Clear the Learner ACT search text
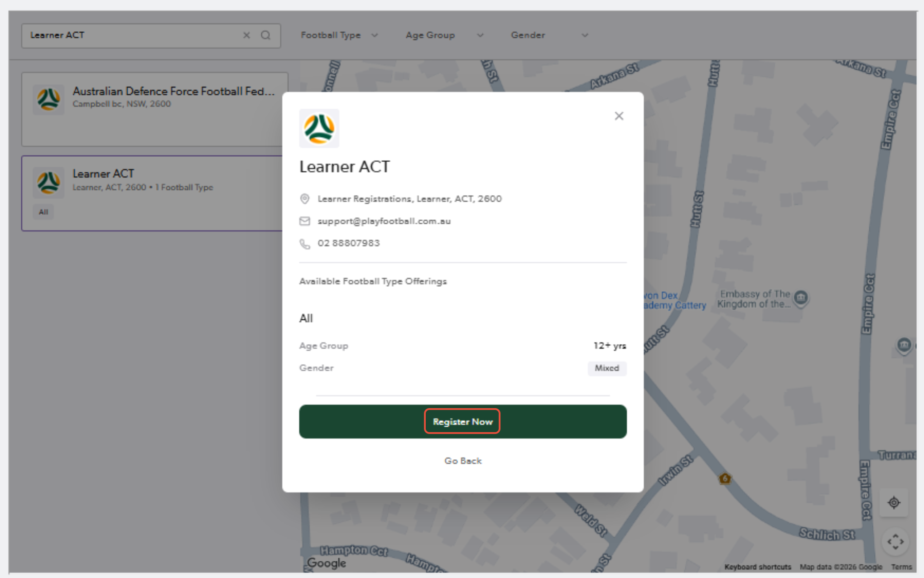The image size is (924, 578). (246, 35)
